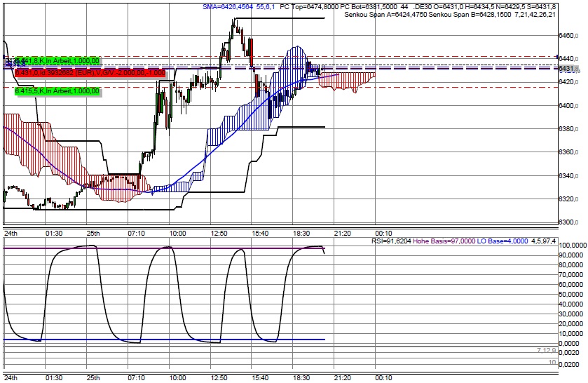Click the 18:30 time label under the price chart

[301, 233]
